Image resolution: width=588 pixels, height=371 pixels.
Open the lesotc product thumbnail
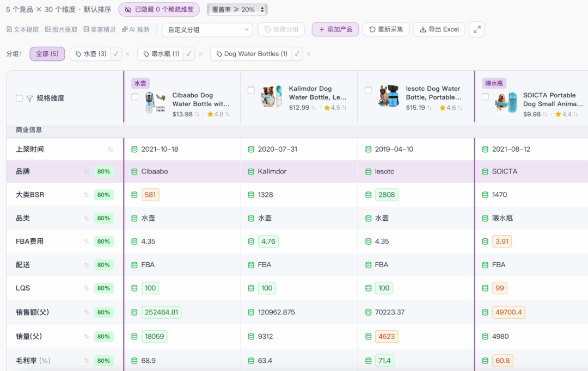[x=389, y=96]
